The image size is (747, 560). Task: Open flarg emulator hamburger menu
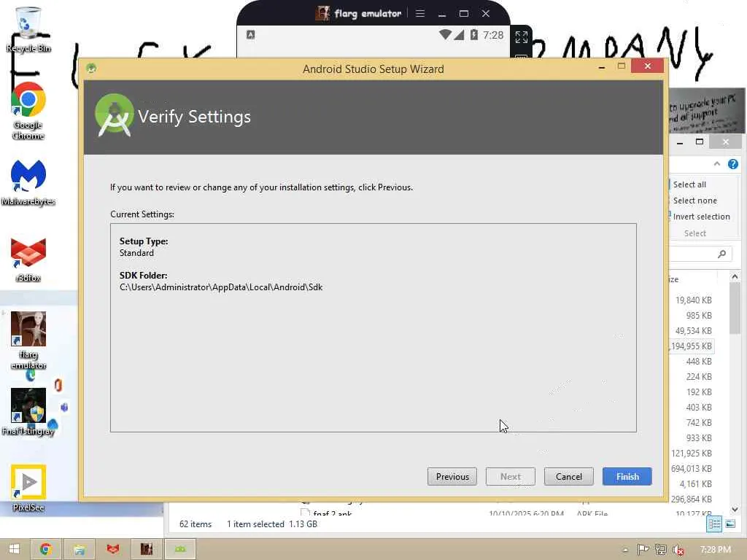(419, 13)
